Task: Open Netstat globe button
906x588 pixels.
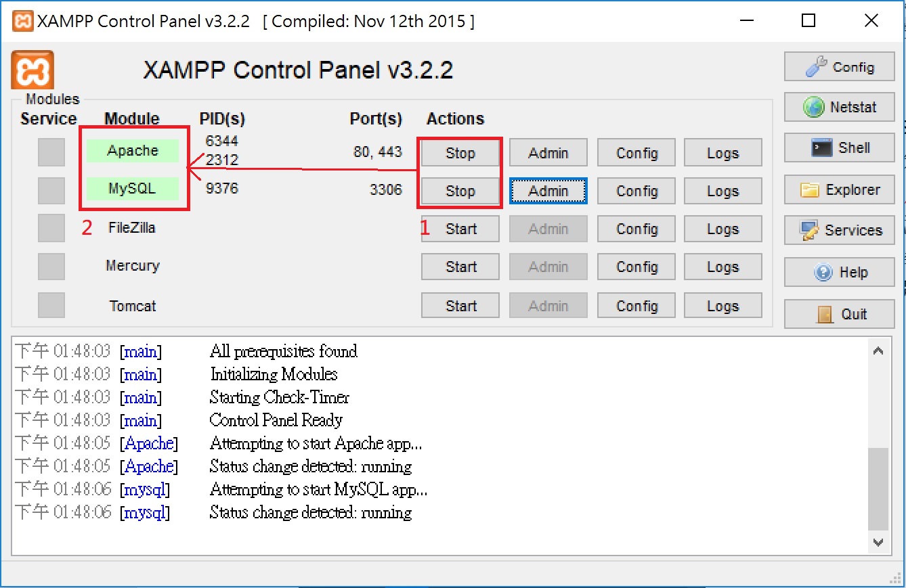Action: tap(839, 107)
